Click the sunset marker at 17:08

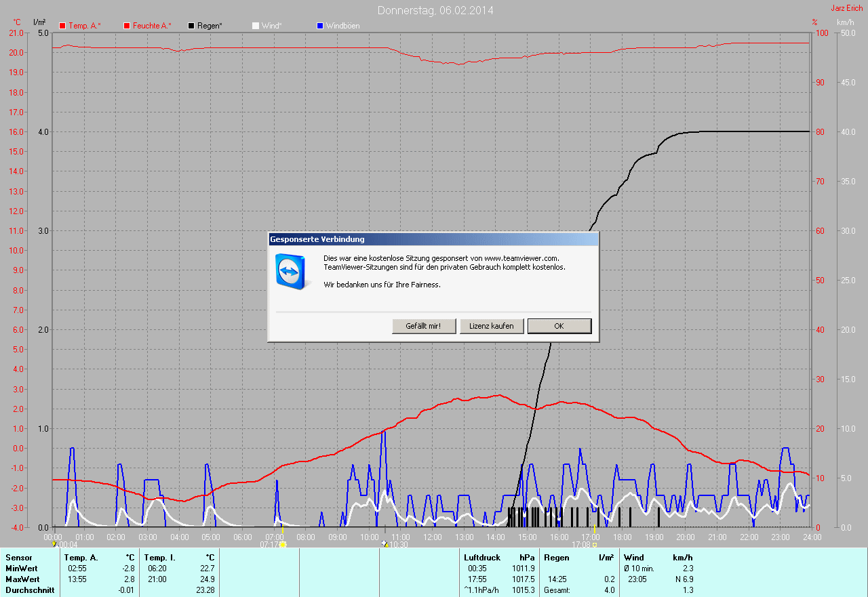click(x=594, y=544)
